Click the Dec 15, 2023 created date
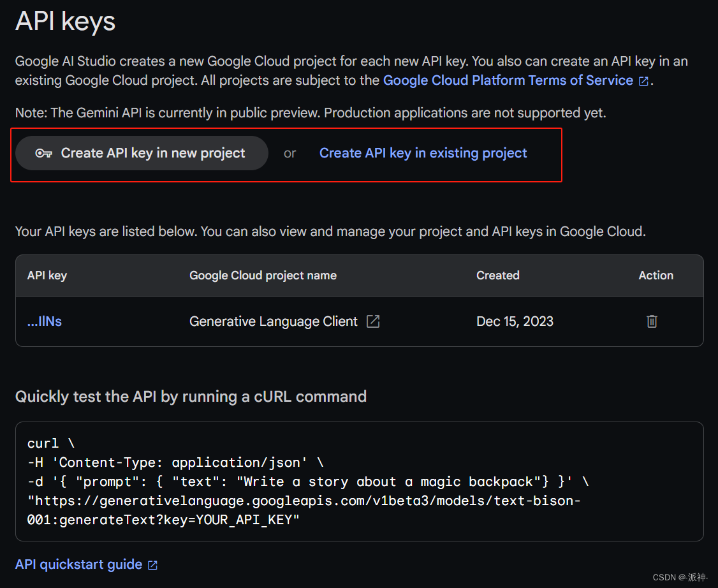718x588 pixels. coord(515,321)
